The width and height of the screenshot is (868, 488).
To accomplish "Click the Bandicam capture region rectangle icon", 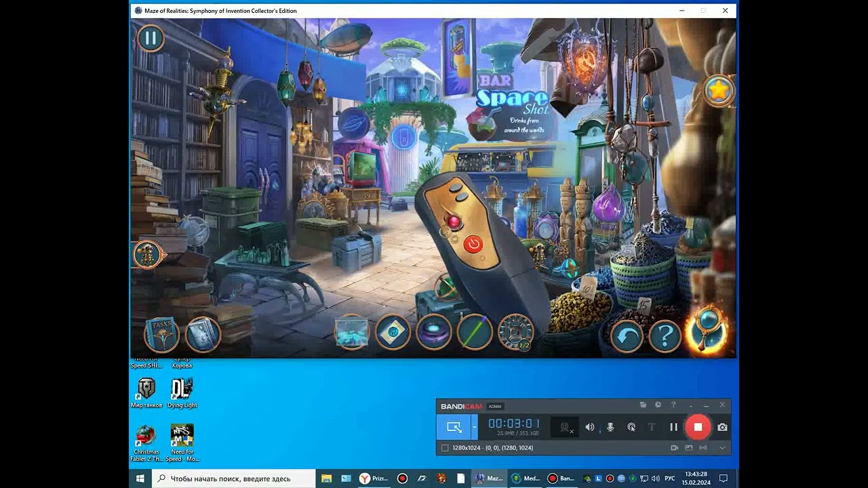I will pos(445,448).
